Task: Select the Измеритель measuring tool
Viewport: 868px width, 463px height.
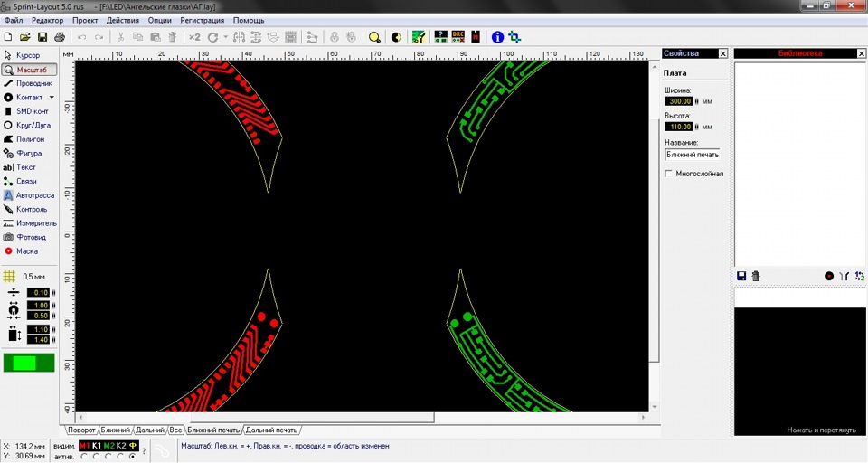Action: (x=28, y=223)
